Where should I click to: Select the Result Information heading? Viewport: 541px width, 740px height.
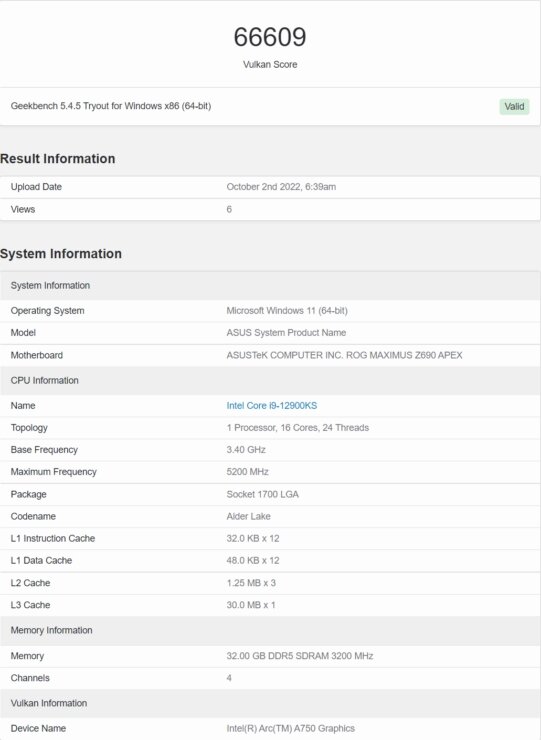click(x=58, y=159)
